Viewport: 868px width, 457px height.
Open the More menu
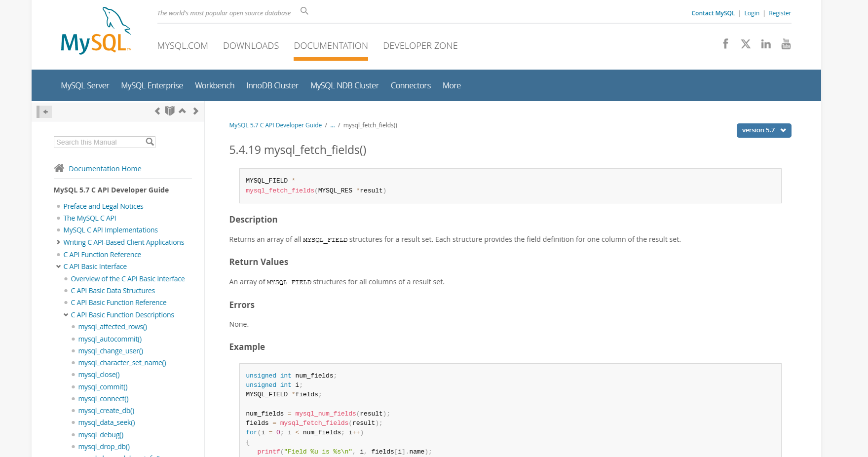(452, 85)
